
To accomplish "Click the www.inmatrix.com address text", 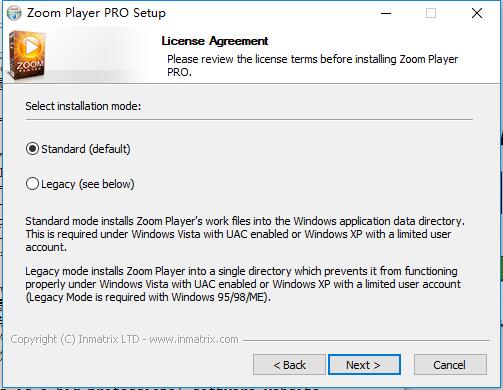I will [194, 339].
